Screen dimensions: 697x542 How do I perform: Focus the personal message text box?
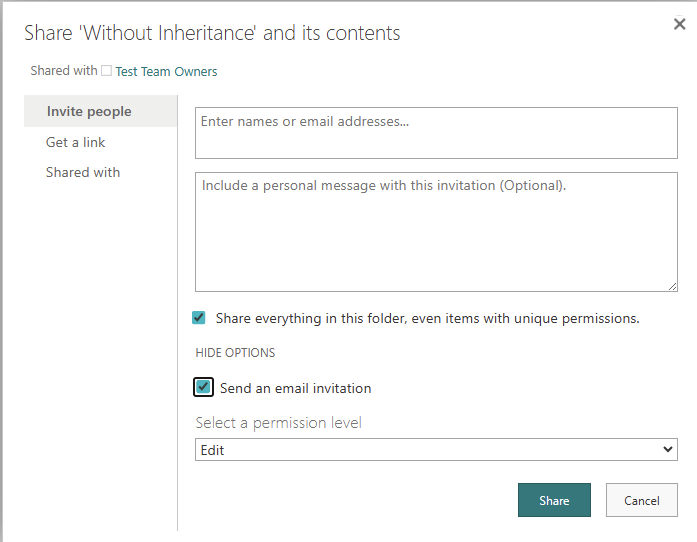[436, 231]
